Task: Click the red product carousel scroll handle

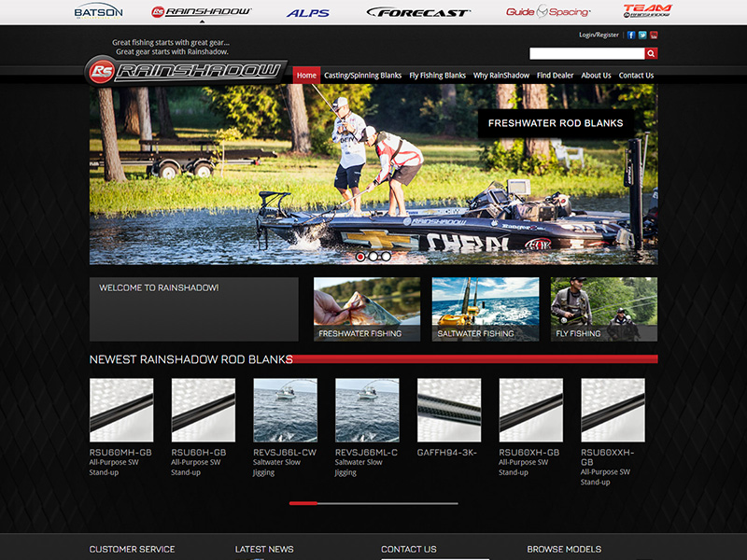Action: (303, 503)
